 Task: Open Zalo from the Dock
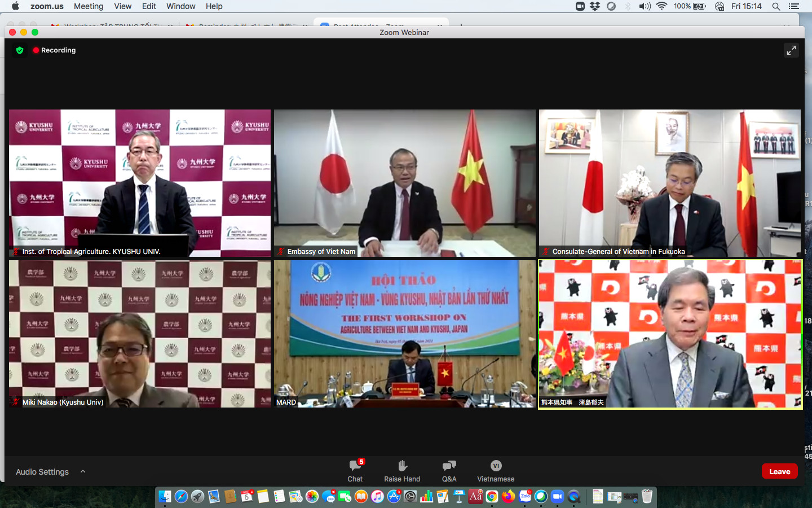point(525,496)
